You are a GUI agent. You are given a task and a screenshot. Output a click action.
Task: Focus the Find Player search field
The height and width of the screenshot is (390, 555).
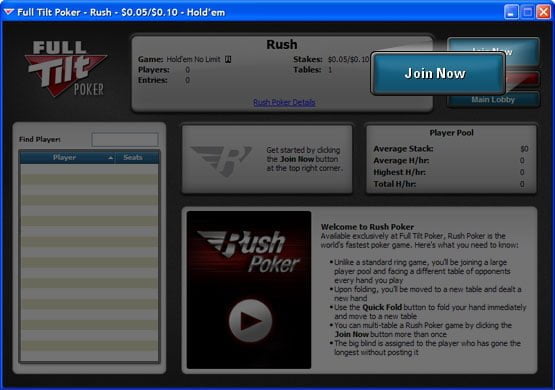coord(125,139)
